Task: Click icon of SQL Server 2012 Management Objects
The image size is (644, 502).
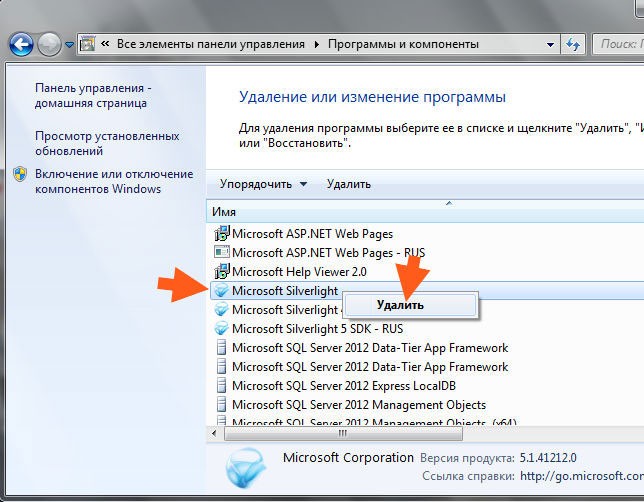Action: click(x=221, y=404)
